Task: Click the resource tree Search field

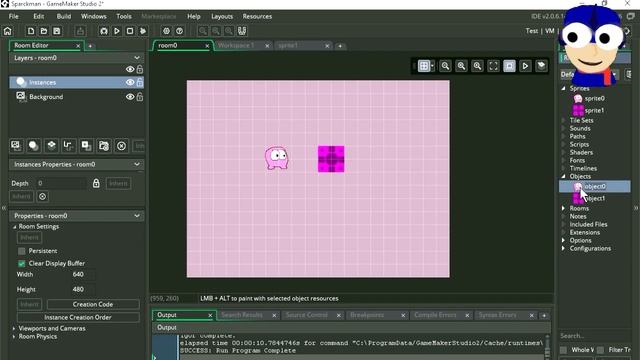Action: click(594, 336)
